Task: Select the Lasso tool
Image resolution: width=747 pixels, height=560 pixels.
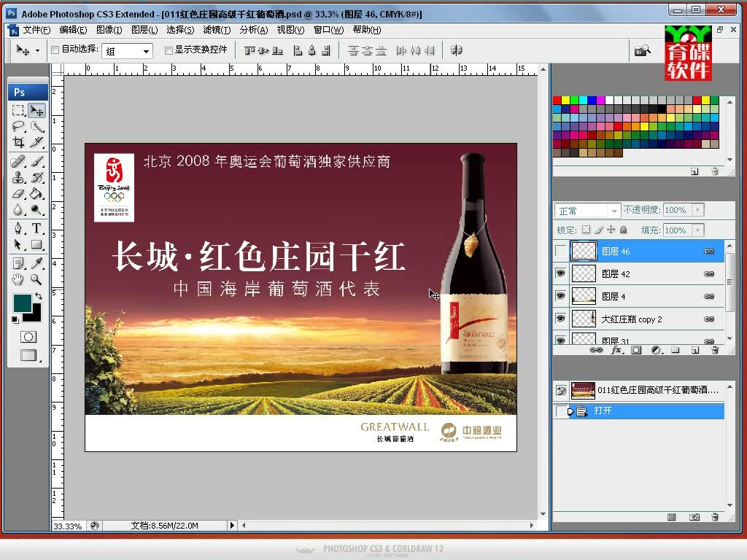Action: (18, 126)
